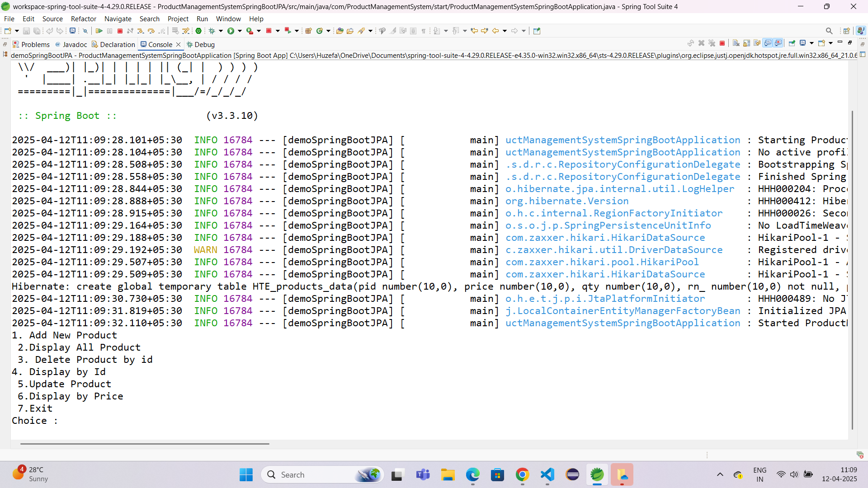Open the Window menu

(228, 19)
